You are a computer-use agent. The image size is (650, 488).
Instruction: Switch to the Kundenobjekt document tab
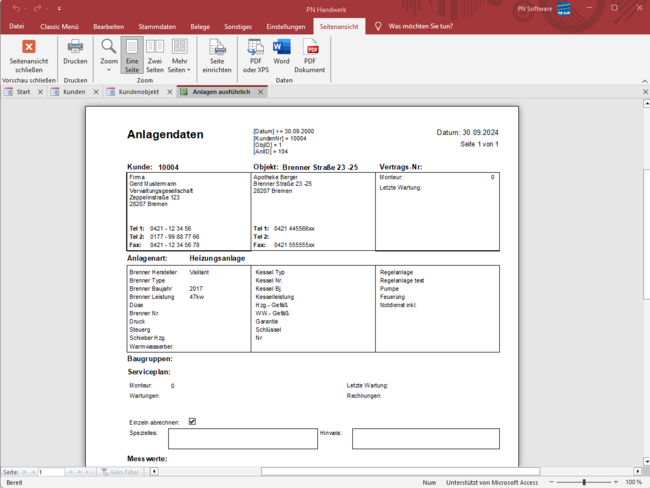click(x=138, y=92)
